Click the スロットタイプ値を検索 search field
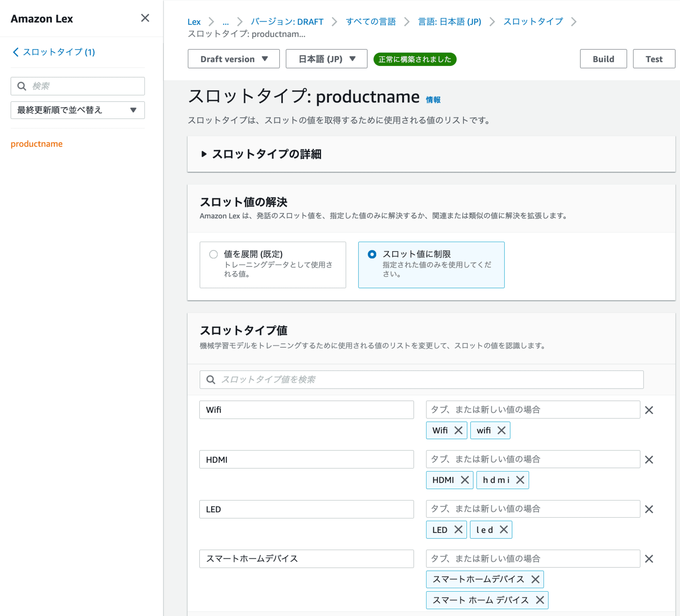 422,379
